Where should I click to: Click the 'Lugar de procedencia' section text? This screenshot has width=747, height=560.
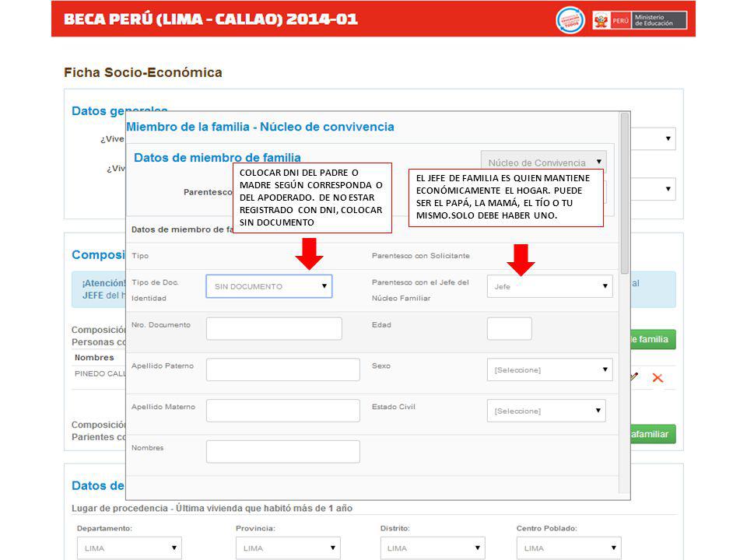[x=212, y=508]
